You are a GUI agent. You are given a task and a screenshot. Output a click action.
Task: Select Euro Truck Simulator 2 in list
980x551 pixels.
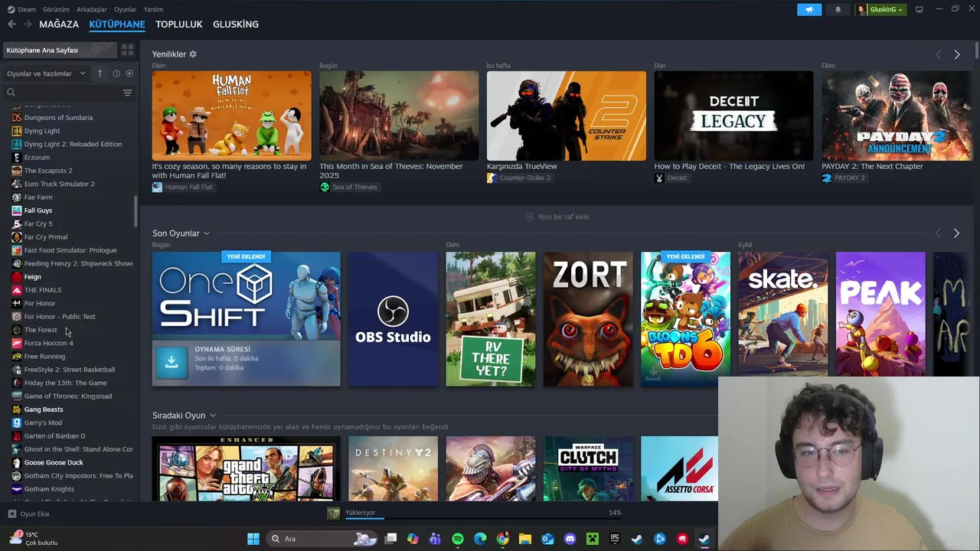pyautogui.click(x=59, y=184)
